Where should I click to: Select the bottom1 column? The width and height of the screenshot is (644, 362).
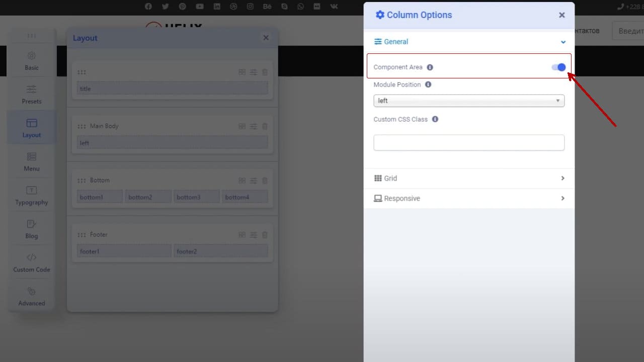point(100,197)
